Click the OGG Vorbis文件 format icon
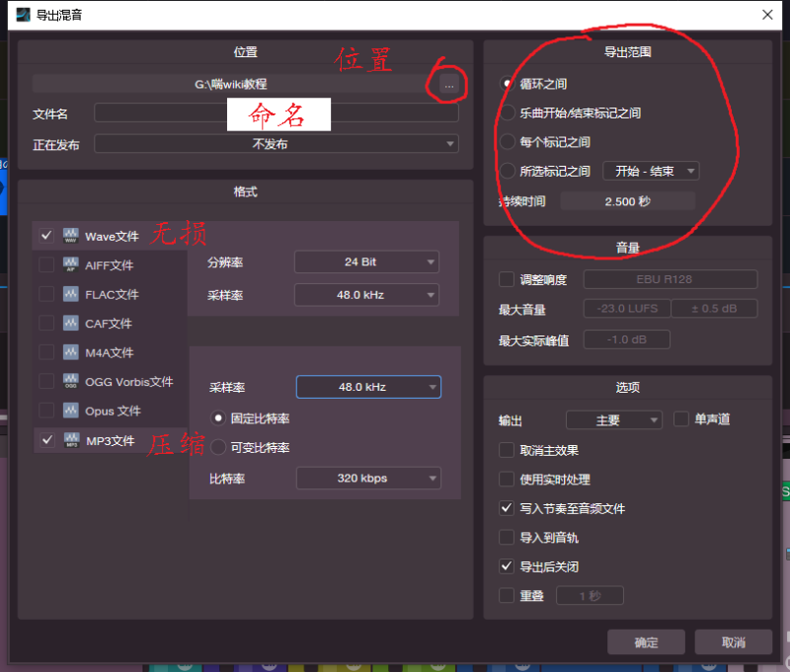Viewport: 790px width, 672px height. (x=71, y=382)
